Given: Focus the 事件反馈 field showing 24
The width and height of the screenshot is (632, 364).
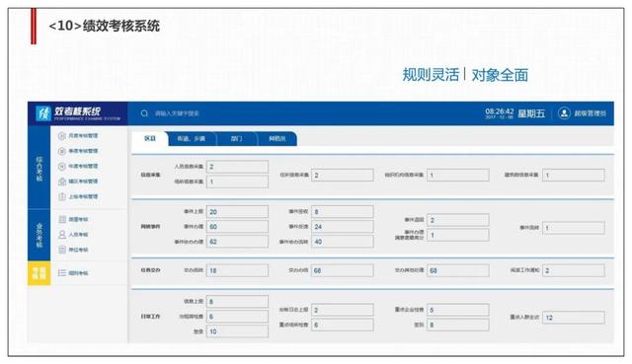Looking at the screenshot, I should [343, 227].
